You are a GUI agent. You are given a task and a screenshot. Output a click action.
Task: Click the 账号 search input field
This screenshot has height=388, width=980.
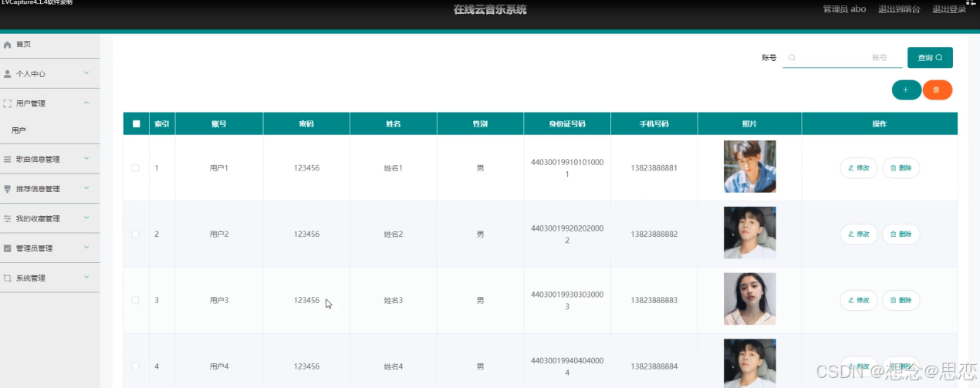coord(843,58)
